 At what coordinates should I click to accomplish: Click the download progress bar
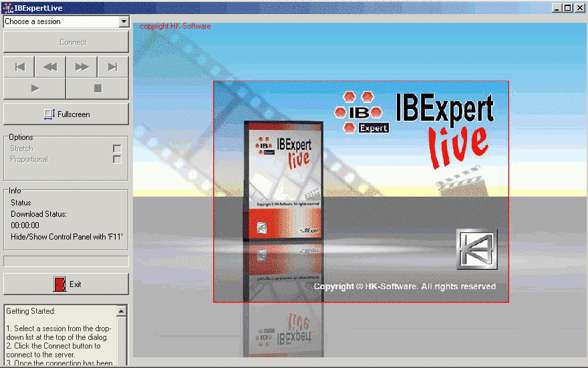click(x=66, y=262)
